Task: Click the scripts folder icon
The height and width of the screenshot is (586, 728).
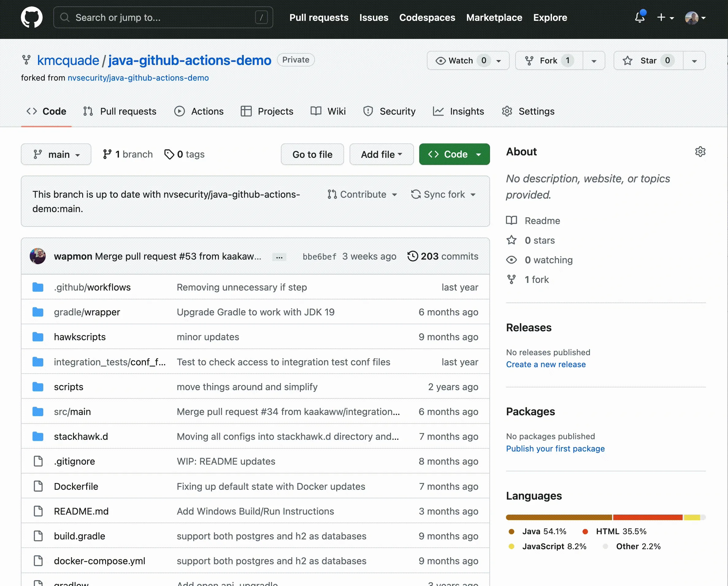Action: coord(38,387)
